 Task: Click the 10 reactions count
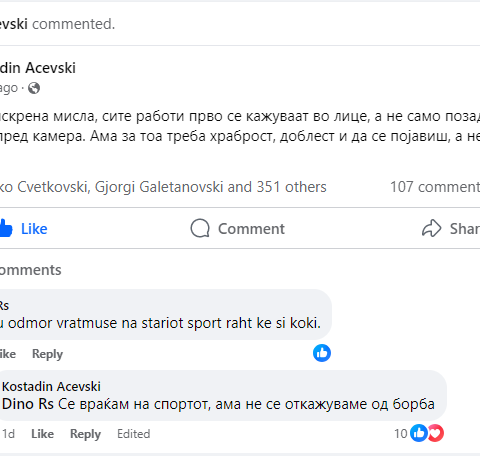(401, 434)
